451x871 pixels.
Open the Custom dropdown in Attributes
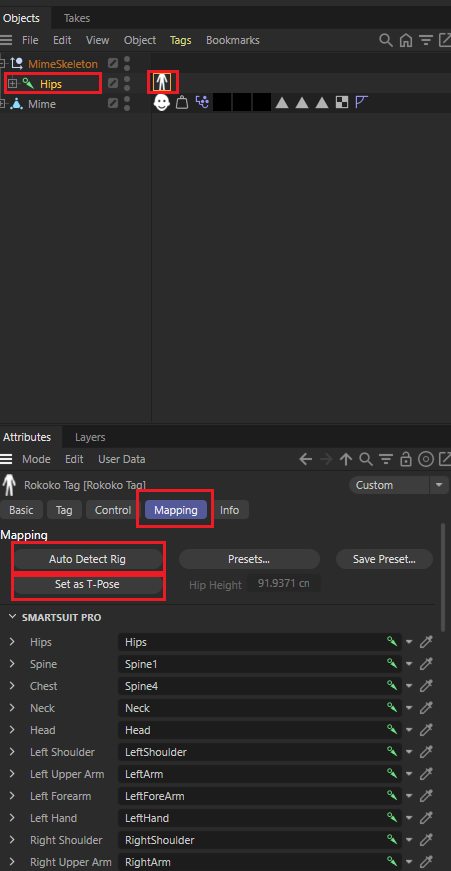click(398, 485)
